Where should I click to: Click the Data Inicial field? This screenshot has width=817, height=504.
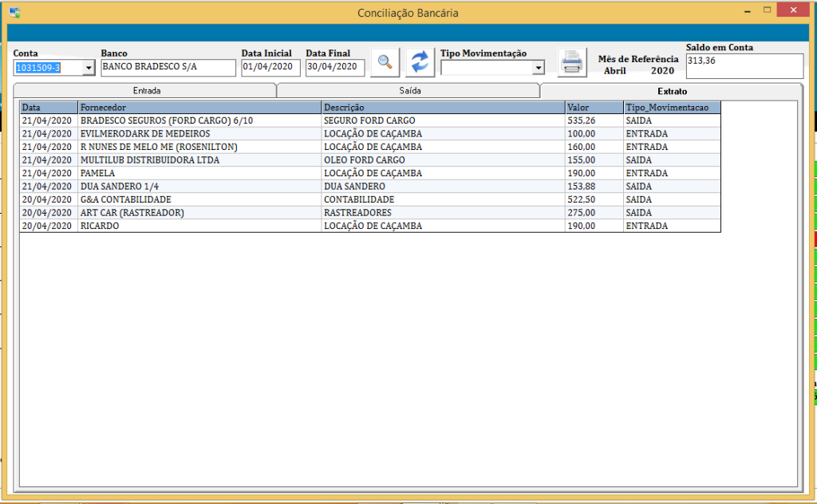270,68
